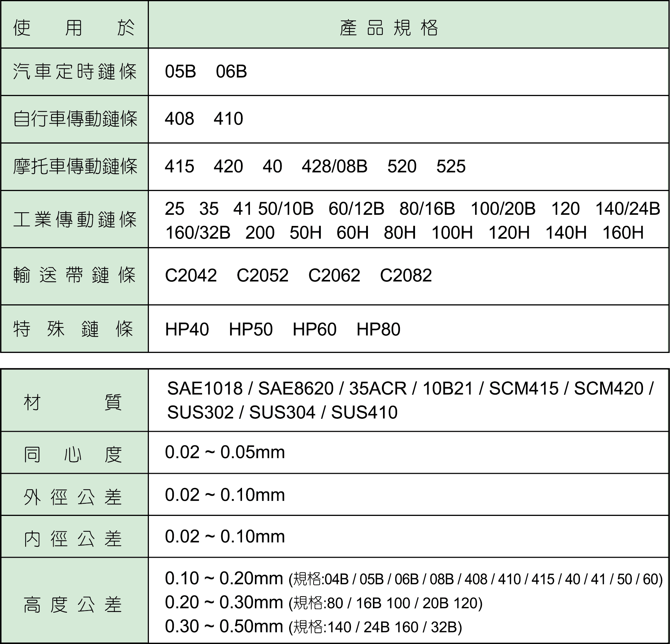Viewport: 670px width, 644px height.
Task: Click the 0.30 ~ 0.50mm height tolerance line
Action: (x=313, y=627)
